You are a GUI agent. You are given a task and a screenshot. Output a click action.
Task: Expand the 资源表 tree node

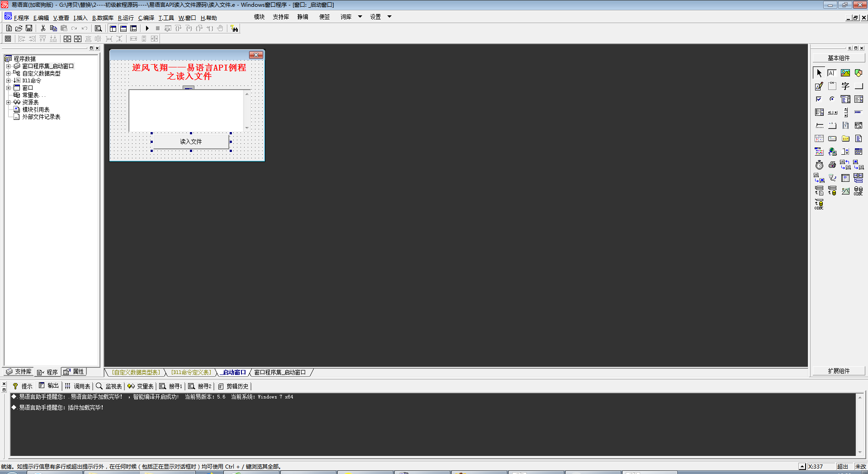[8, 102]
